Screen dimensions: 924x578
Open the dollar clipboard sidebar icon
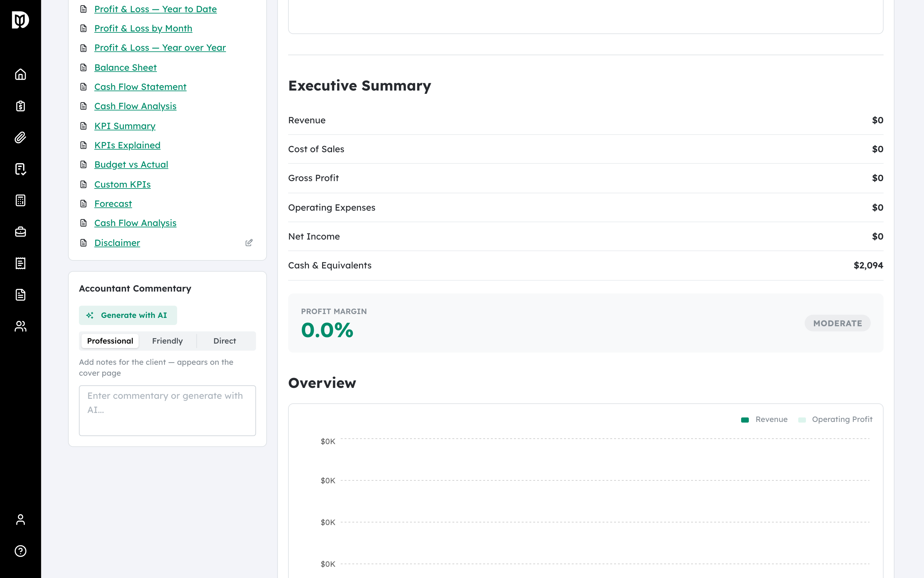(20, 106)
